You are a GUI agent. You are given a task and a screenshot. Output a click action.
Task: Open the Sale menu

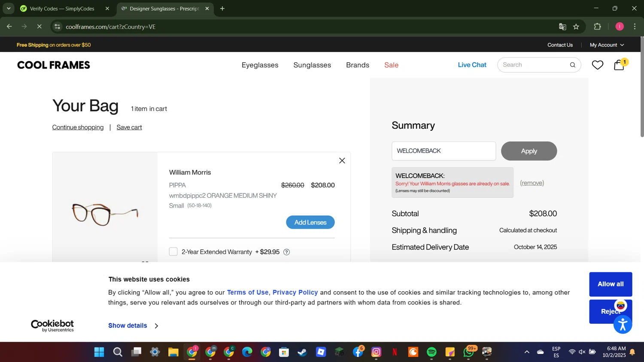(391, 65)
